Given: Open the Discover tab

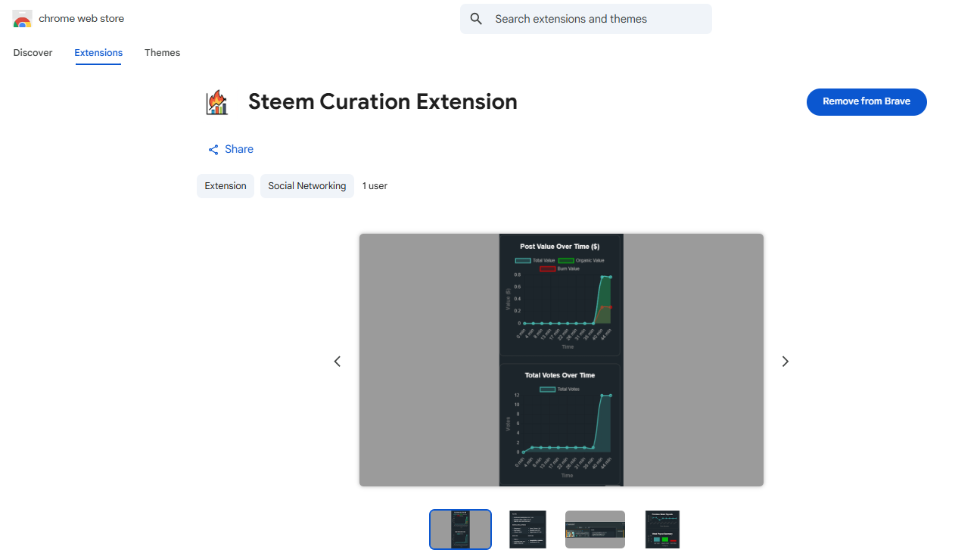Looking at the screenshot, I should [33, 53].
